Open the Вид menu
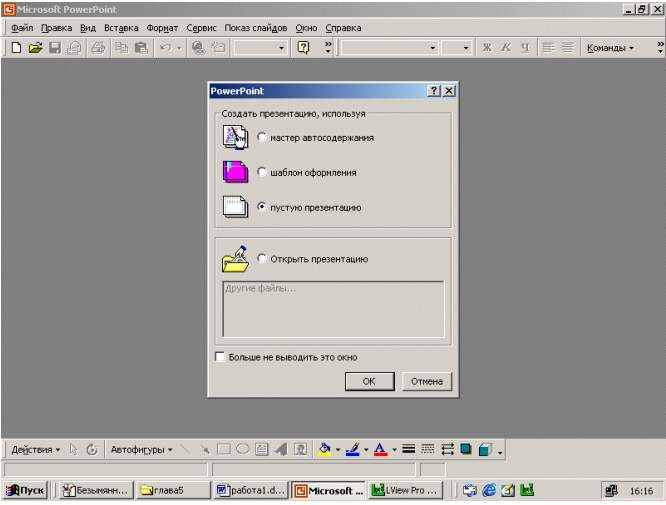Viewport: 666px width, 505px height. click(88, 28)
